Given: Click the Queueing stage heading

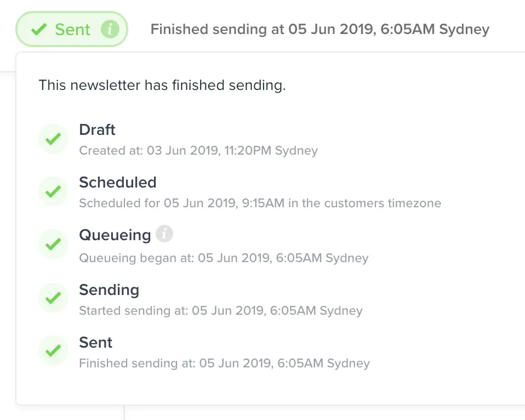Looking at the screenshot, I should click(x=115, y=235).
